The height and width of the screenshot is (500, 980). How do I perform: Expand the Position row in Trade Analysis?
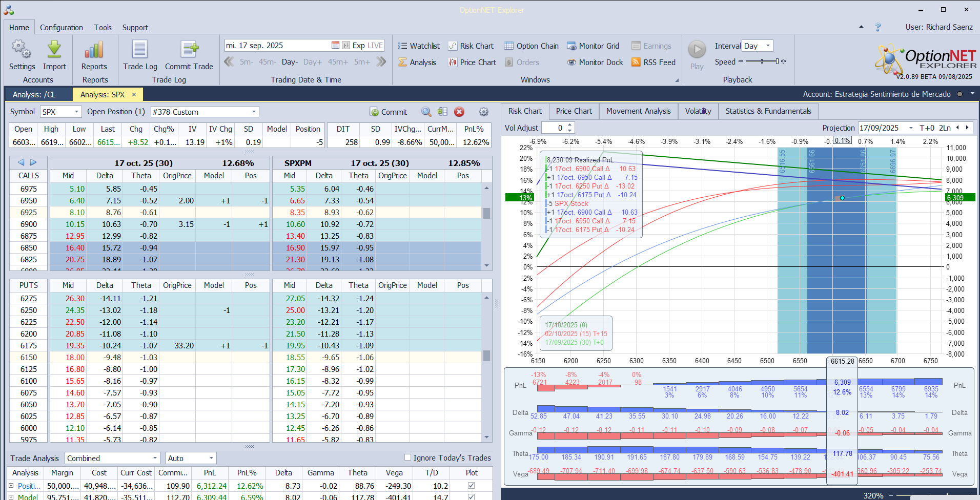11,486
